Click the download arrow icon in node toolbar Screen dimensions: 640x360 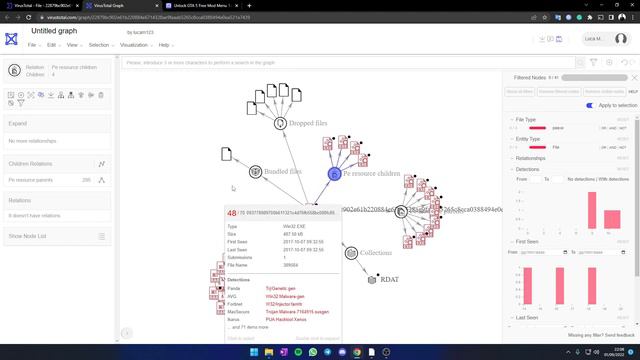51,95
